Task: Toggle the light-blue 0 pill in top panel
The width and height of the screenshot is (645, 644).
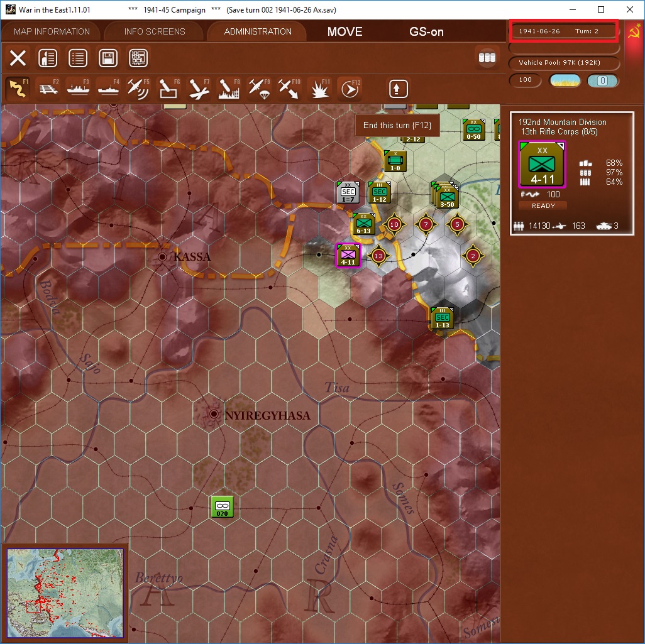Action: [x=602, y=80]
